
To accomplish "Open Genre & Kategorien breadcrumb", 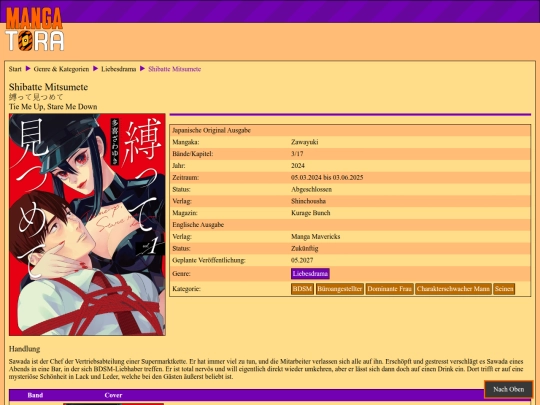I will click(61, 69).
